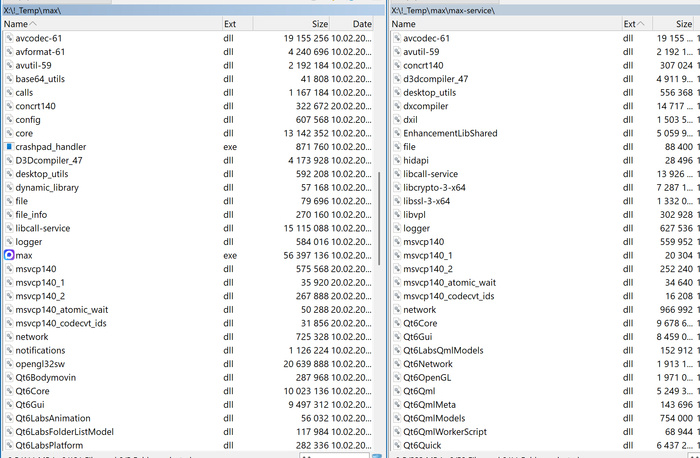Click the Qt6Qml dll file icon
The image size is (700, 458).
[397, 391]
